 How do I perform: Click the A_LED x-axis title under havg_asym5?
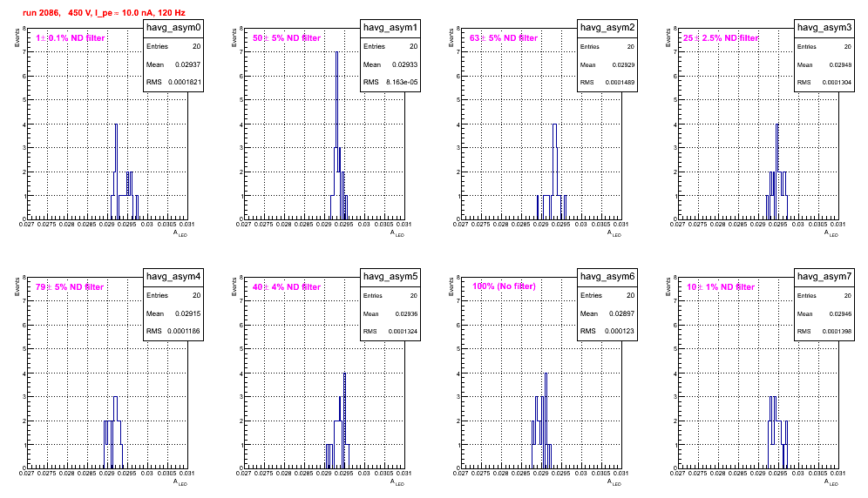pyautogui.click(x=397, y=483)
